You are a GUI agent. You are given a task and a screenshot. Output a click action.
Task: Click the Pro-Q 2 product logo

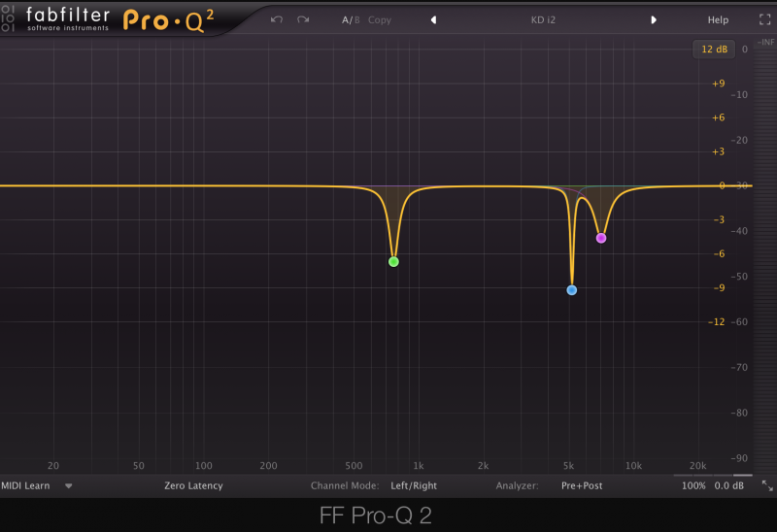click(168, 20)
